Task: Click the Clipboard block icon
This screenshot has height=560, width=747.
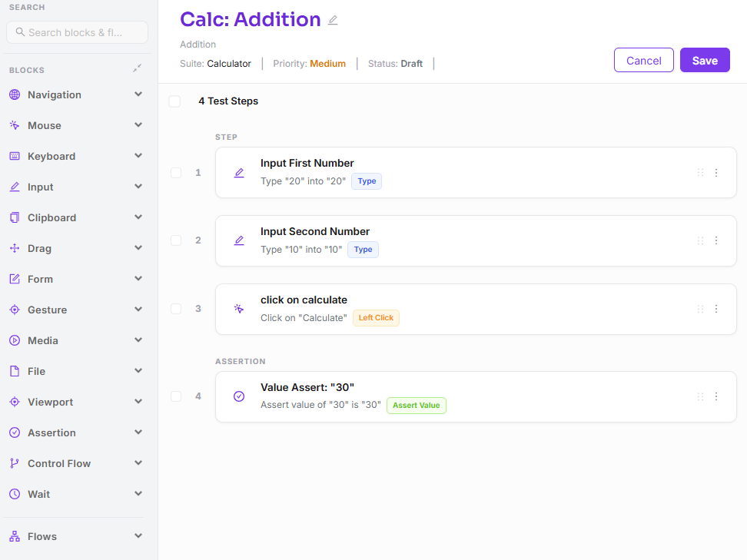Action: 15,217
